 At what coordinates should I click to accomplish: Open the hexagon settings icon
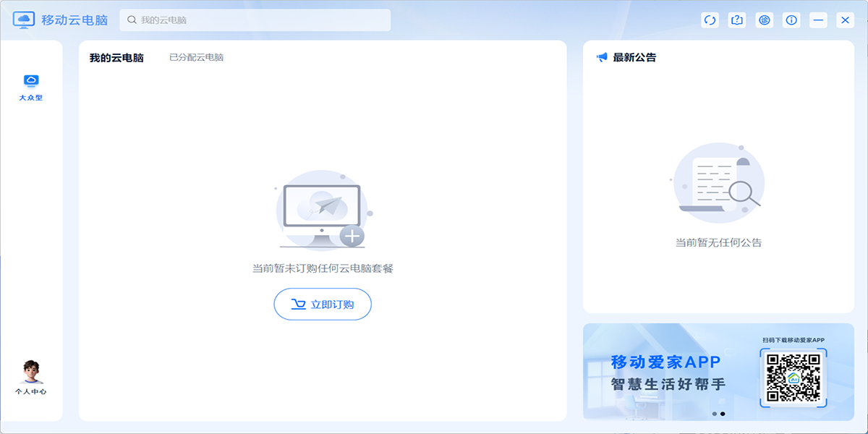[765, 20]
